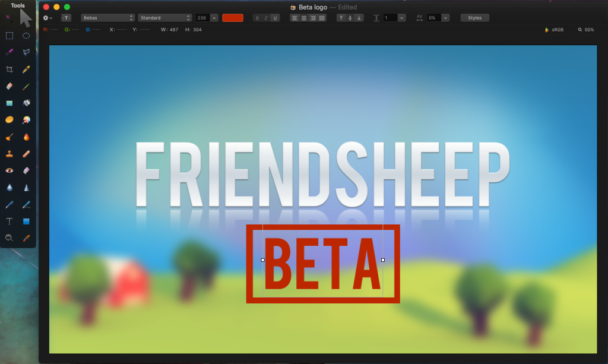Screen dimensions: 608x364
Task: Select the flame Burn tool
Action: [26, 137]
